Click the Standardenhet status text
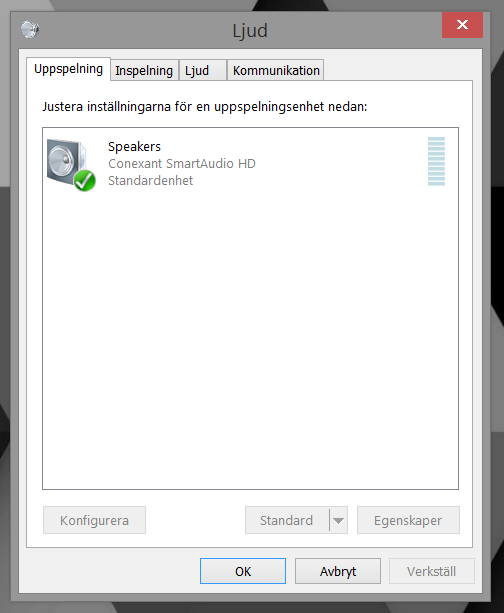The image size is (504, 613). [151, 181]
